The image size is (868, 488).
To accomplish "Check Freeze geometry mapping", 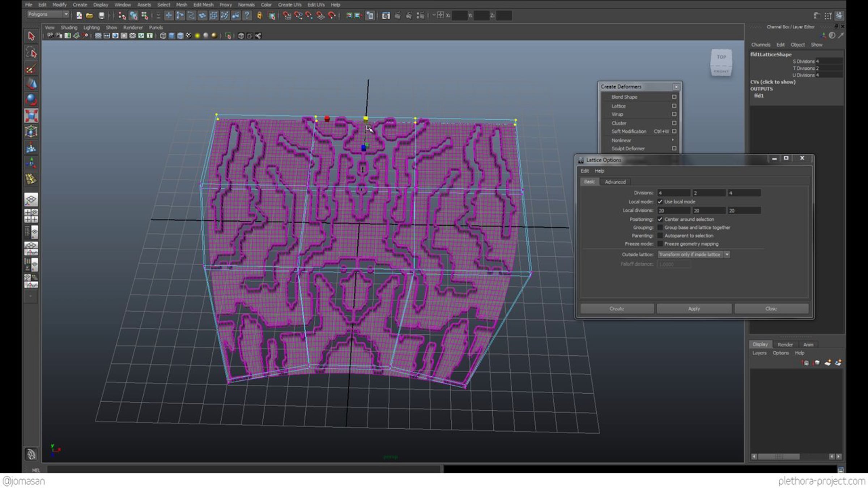I will point(660,244).
